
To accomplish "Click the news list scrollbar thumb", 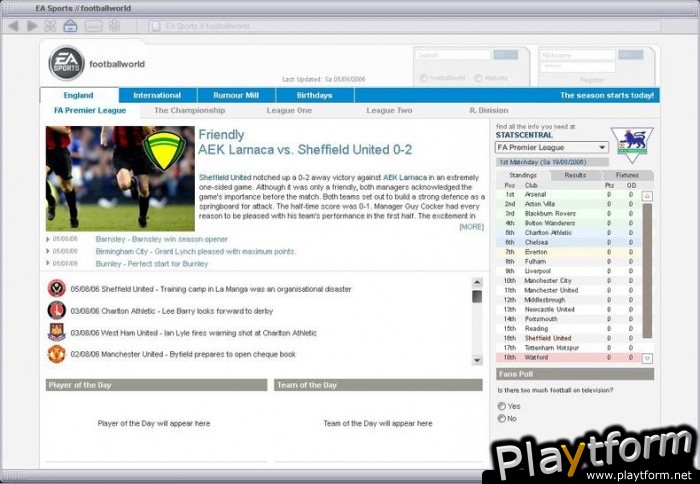I will coord(477,296).
